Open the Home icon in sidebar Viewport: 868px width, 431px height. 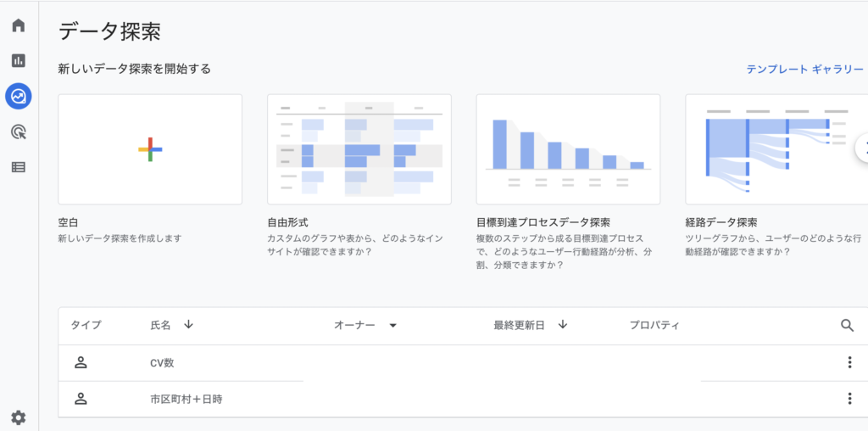click(x=19, y=25)
